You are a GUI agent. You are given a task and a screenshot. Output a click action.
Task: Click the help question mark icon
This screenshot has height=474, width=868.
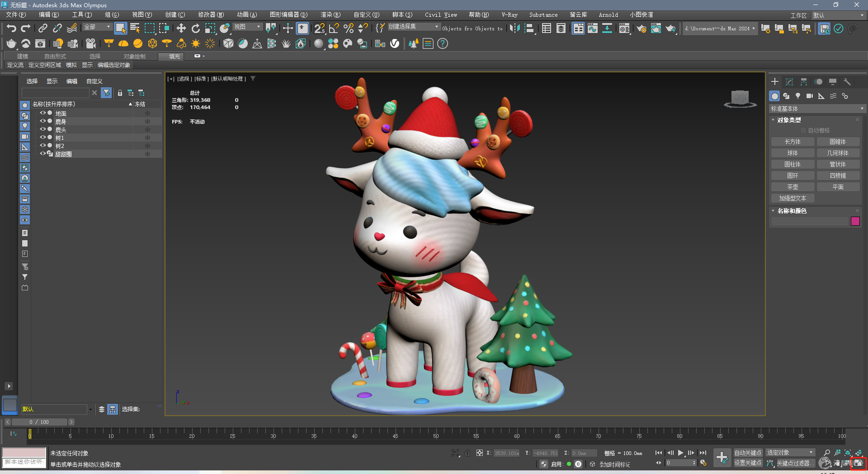[443, 43]
